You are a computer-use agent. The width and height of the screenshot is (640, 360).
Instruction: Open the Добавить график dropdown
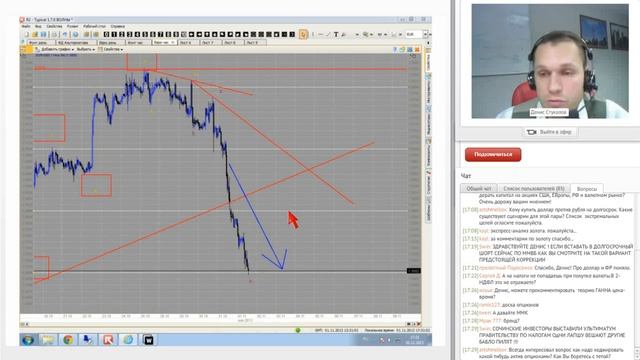point(57,49)
